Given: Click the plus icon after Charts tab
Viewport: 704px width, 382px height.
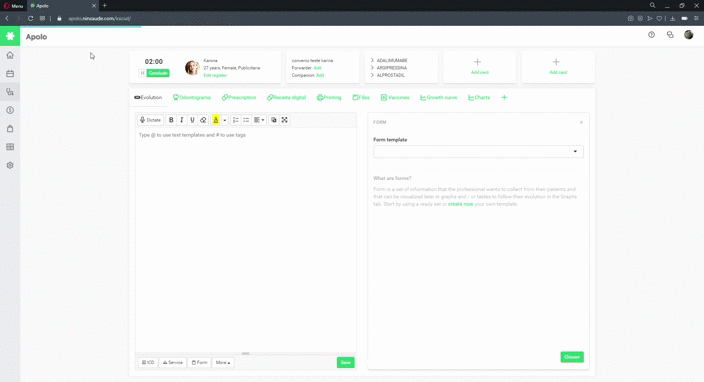Looking at the screenshot, I should click(x=504, y=97).
